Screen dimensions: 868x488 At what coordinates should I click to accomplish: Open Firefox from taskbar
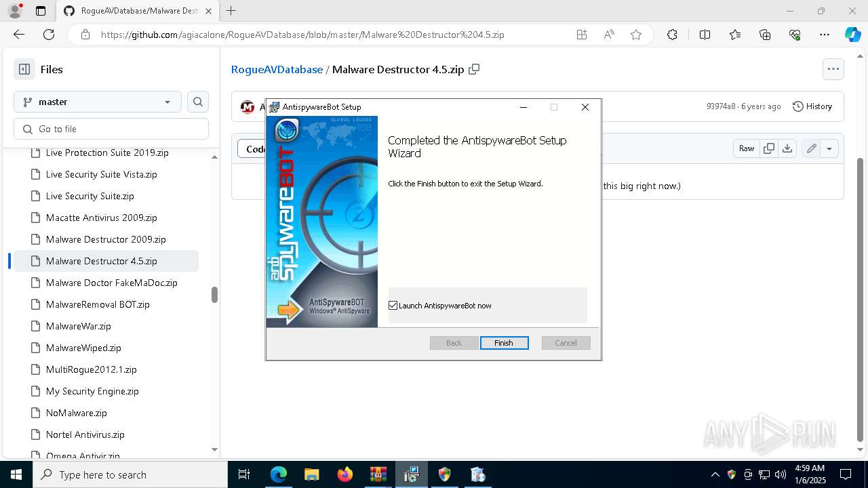pos(345,474)
